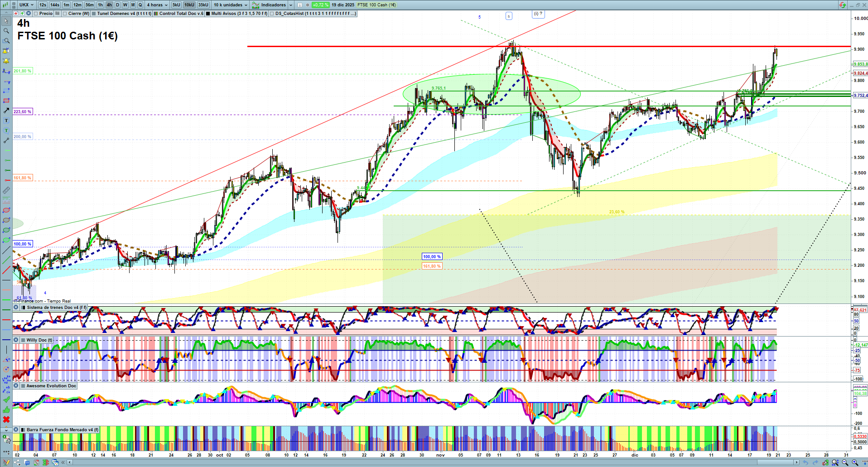Click the 12m timeframe button
Screen dimensions: 868x467
[77, 5]
